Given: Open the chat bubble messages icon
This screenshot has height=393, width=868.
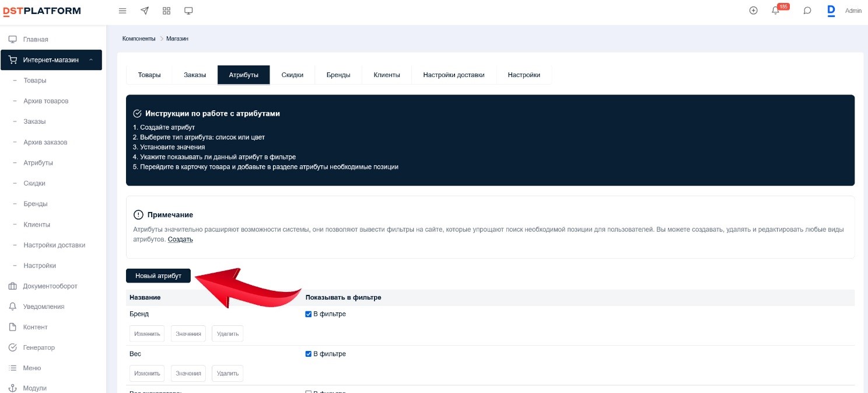Looking at the screenshot, I should 807,11.
